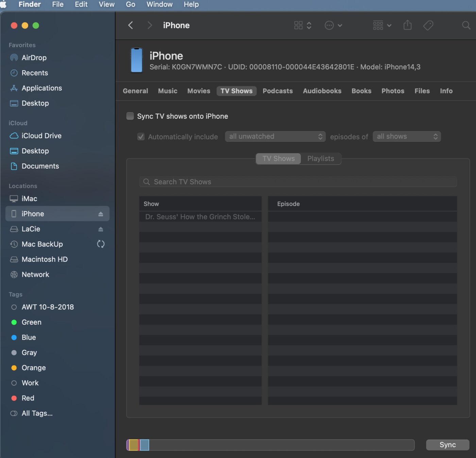The width and height of the screenshot is (476, 458).
Task: Click the iMac computer icon
Action: click(14, 199)
